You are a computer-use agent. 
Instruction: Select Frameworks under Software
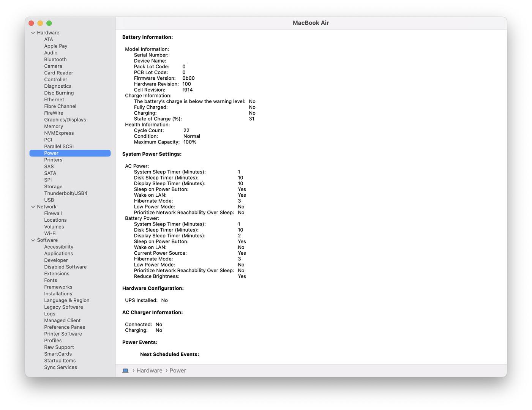tap(58, 287)
